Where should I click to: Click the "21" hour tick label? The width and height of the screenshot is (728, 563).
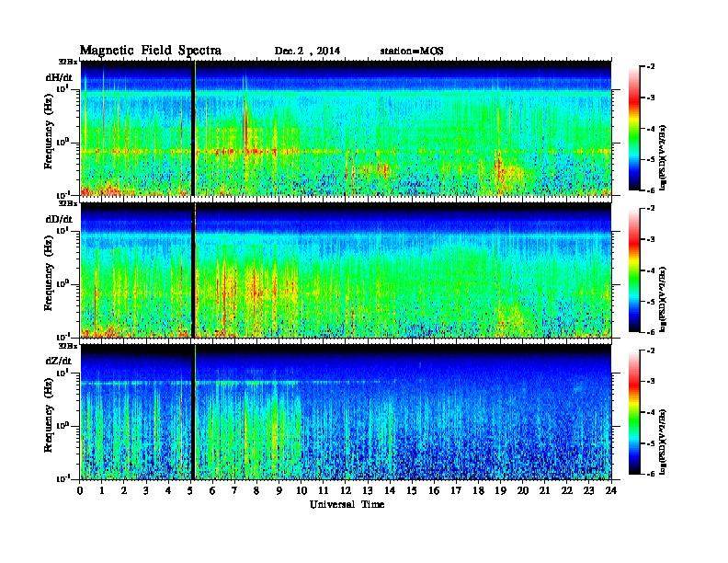544,490
